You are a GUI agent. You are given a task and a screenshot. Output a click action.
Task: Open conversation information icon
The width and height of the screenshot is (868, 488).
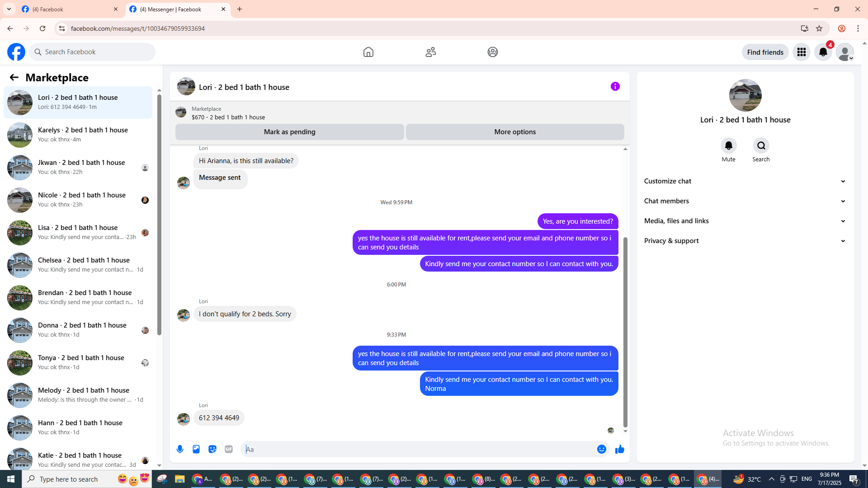coord(615,86)
